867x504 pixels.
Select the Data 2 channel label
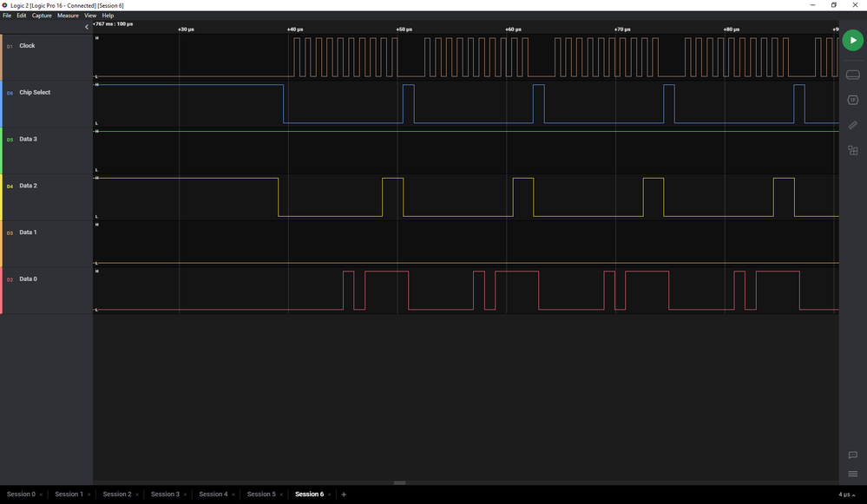click(28, 186)
